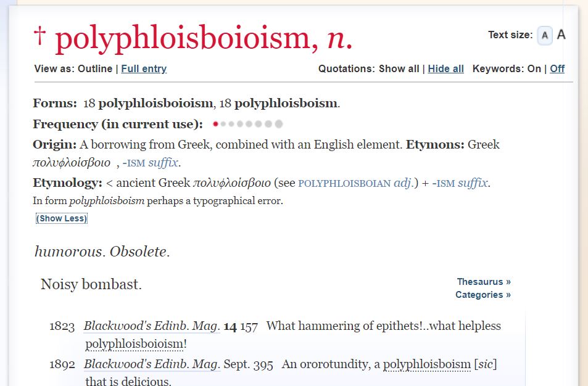This screenshot has width=588, height=386.
Task: Select the Outline view option
Action: [95, 69]
